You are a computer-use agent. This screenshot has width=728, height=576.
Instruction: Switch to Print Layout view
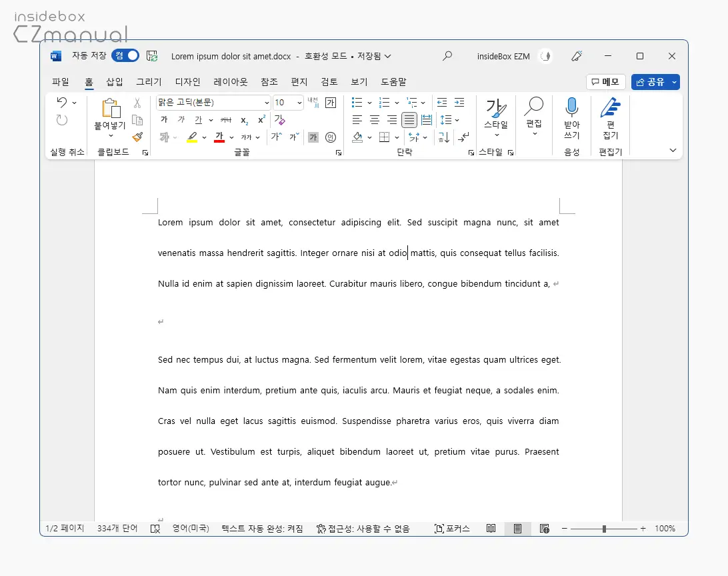click(x=518, y=529)
